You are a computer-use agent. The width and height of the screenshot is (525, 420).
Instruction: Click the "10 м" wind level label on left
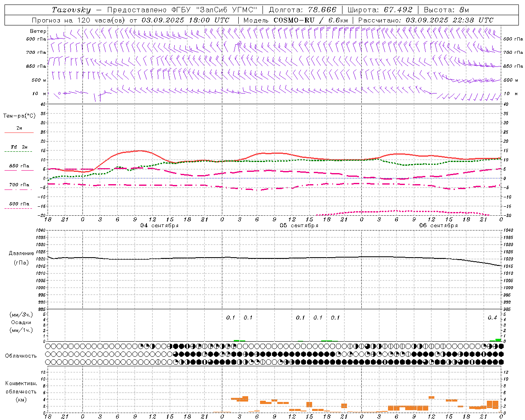(x=39, y=94)
